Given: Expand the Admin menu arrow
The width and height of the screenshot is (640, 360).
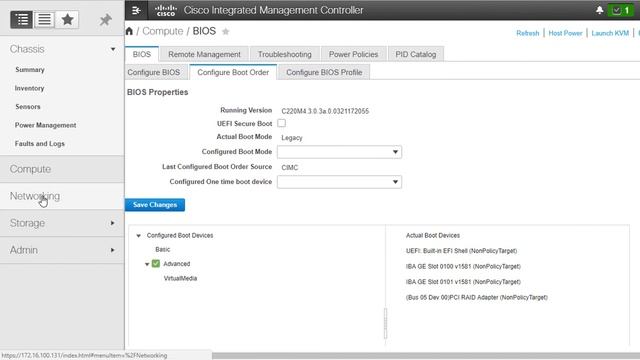Looking at the screenshot, I should pos(112,250).
